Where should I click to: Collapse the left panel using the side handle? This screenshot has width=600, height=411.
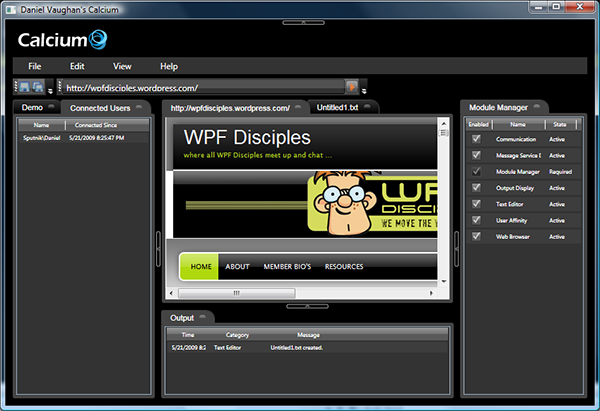point(158,249)
